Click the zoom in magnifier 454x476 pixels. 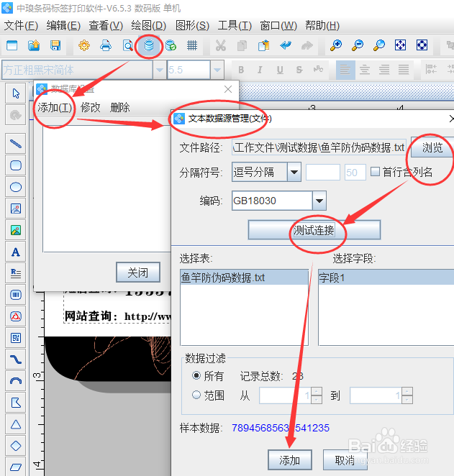336,45
